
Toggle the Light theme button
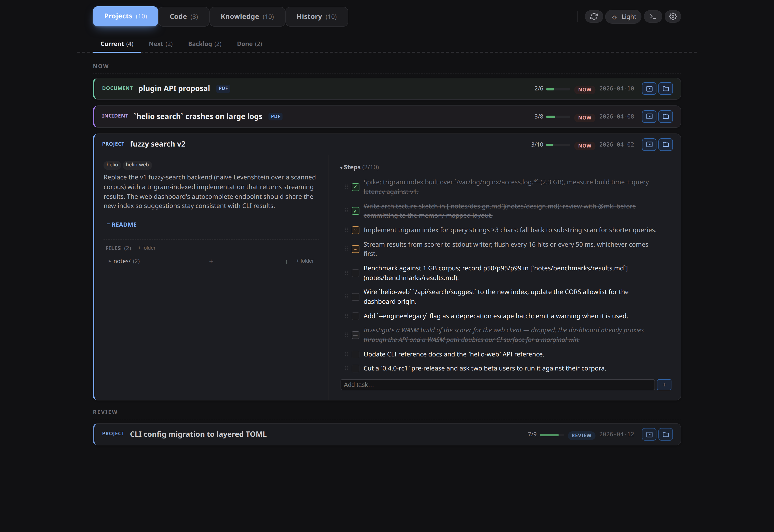[623, 16]
